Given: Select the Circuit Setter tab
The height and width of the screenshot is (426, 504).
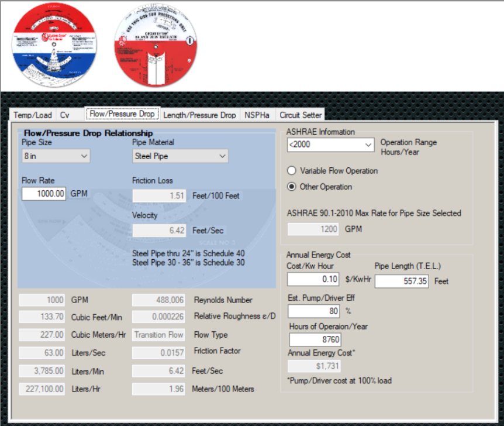Looking at the screenshot, I should 300,115.
